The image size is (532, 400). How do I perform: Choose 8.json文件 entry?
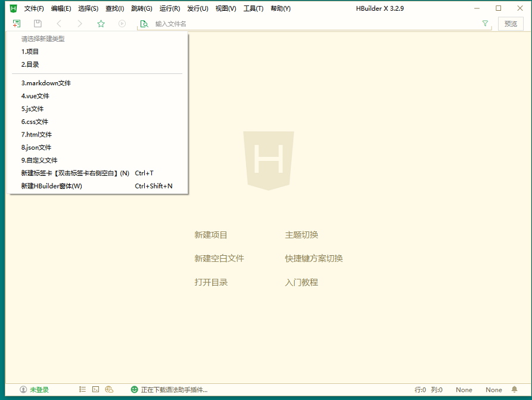tap(97, 148)
